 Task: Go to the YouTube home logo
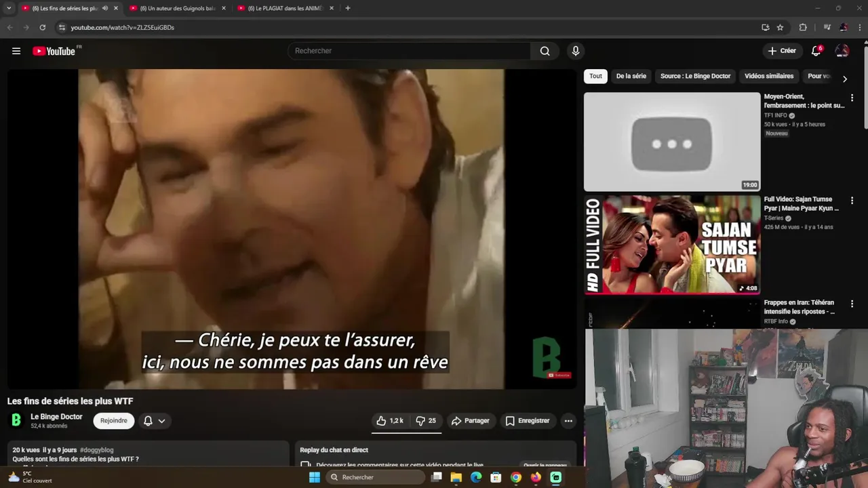[54, 51]
